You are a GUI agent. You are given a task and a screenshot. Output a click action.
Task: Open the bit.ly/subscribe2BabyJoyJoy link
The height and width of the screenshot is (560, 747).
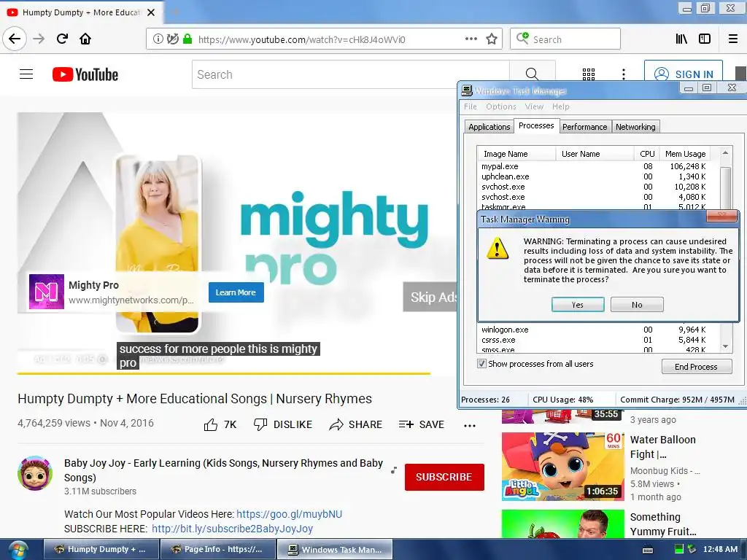pyautogui.click(x=233, y=529)
